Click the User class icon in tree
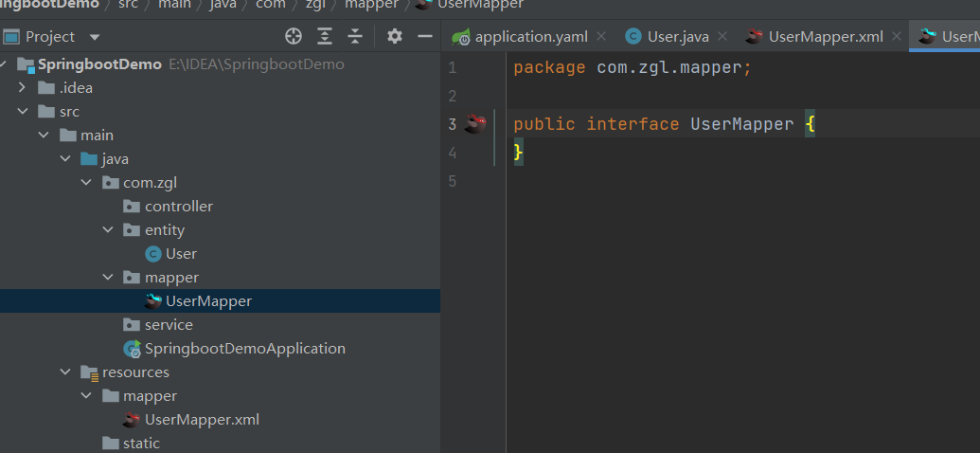This screenshot has width=980, height=453. (x=152, y=254)
